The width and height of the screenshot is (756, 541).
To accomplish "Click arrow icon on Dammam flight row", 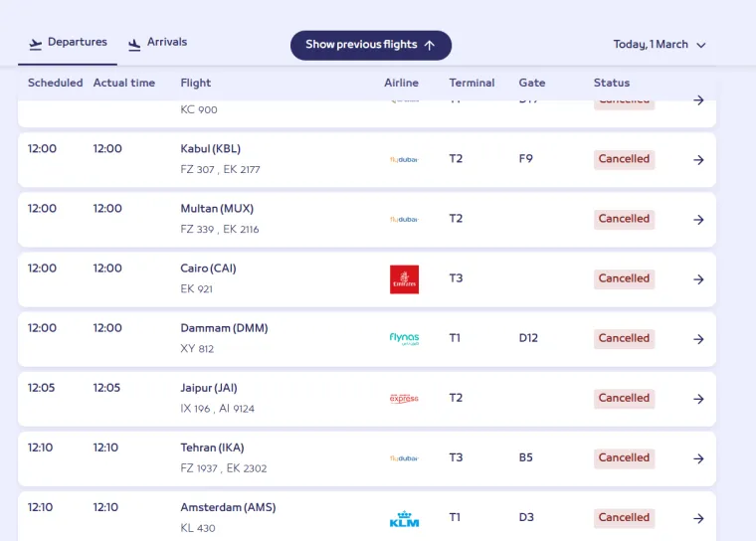I will tap(698, 339).
